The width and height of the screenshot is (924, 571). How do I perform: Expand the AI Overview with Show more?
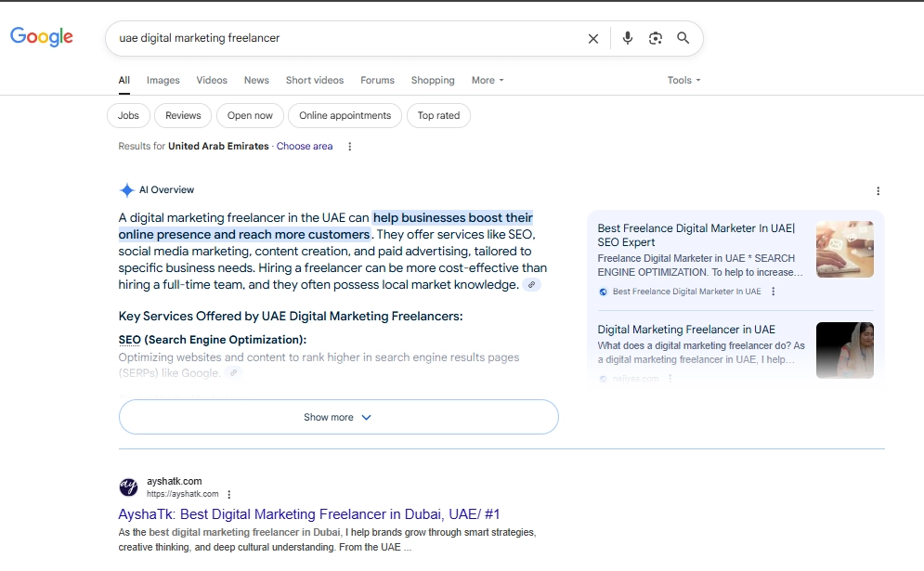pos(338,417)
